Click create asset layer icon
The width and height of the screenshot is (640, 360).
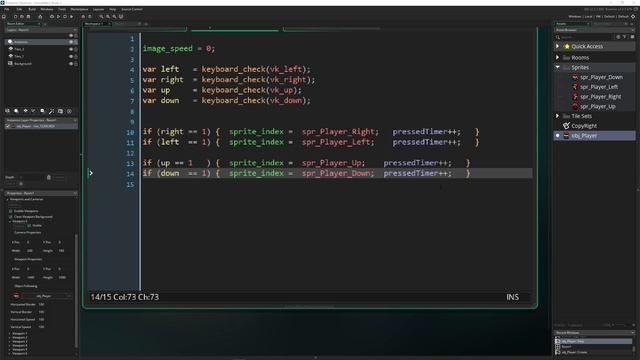tap(42, 111)
